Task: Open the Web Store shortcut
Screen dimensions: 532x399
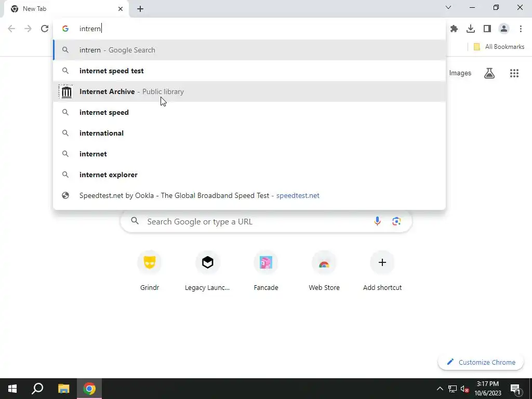Action: coord(324,271)
